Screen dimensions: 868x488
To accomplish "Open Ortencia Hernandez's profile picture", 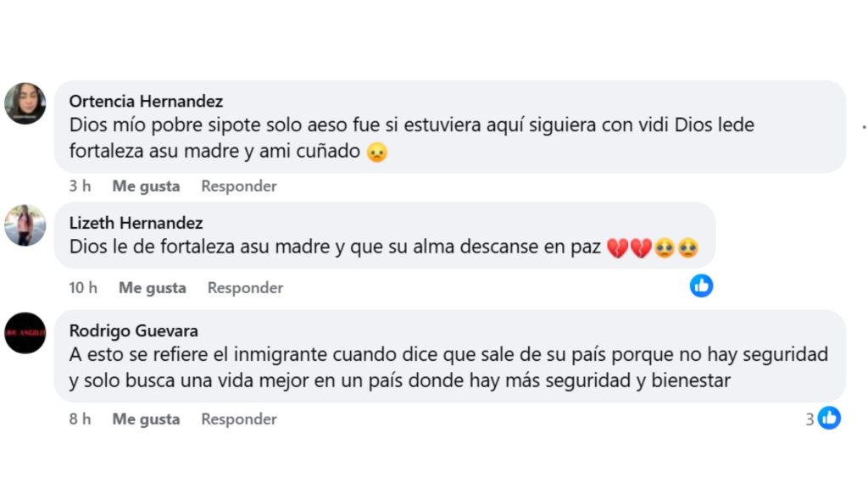I will [25, 103].
